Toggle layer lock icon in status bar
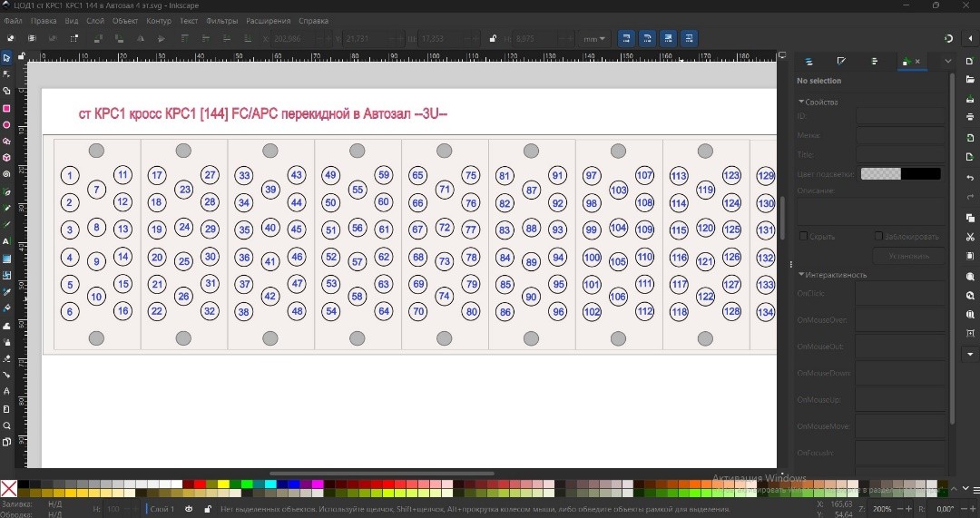Image resolution: width=980 pixels, height=518 pixels. pos(208,509)
